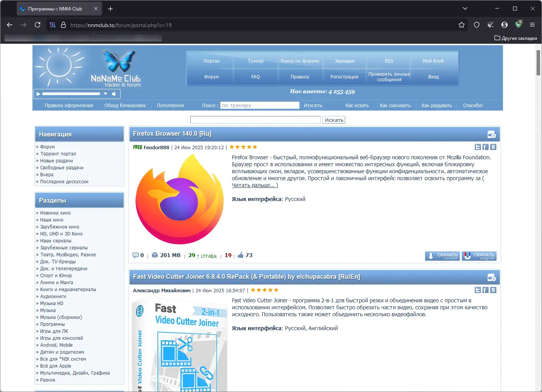The height and width of the screenshot is (392, 542).
Task: Click the Firefox logo thumbnail image
Action: point(180,199)
